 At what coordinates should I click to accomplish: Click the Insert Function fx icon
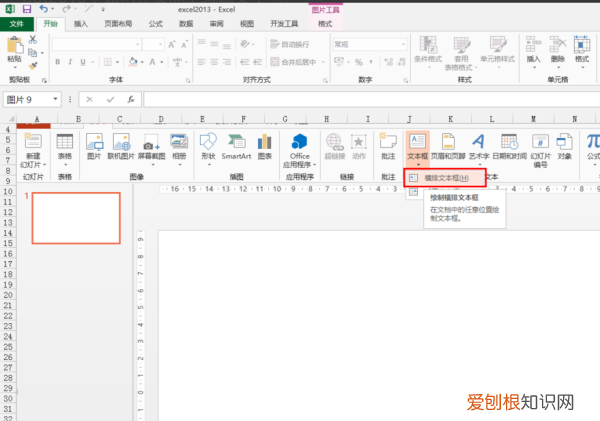point(130,100)
